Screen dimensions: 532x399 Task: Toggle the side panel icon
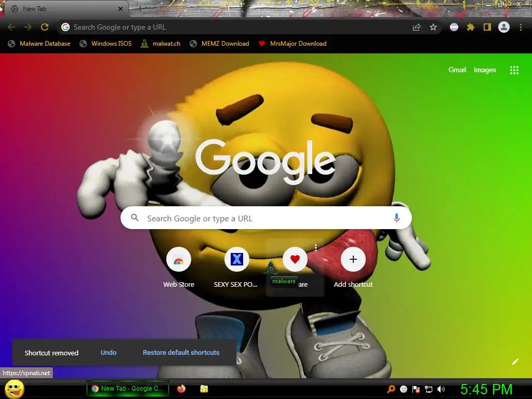487,27
